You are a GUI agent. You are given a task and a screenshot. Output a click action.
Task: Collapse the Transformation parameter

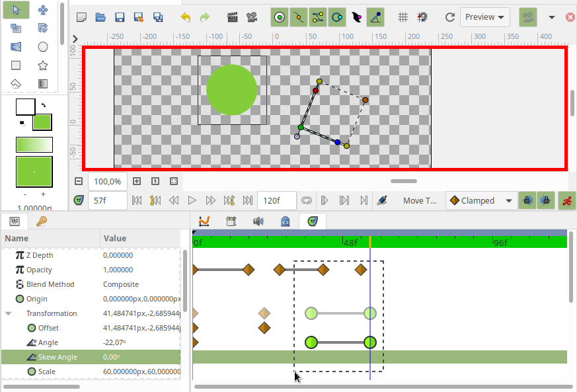click(9, 313)
